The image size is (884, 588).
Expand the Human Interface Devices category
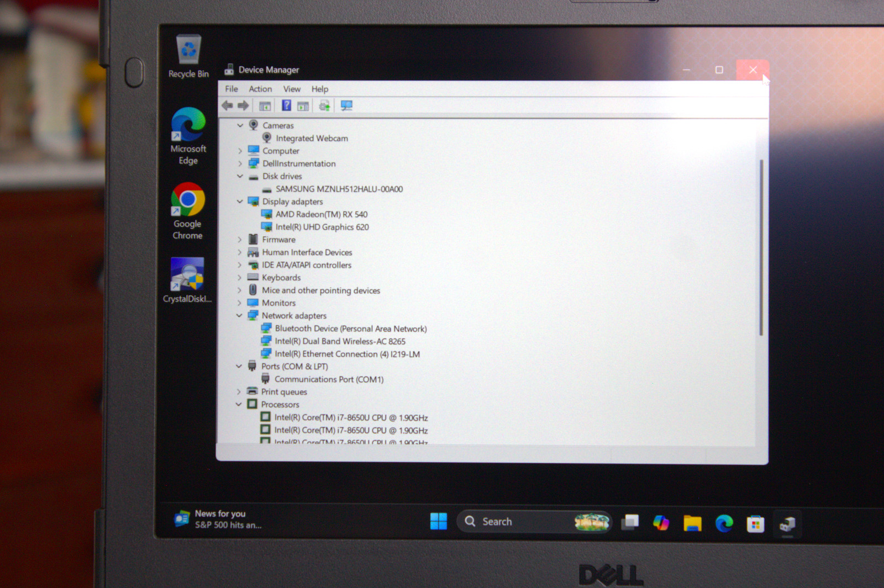[x=240, y=252]
